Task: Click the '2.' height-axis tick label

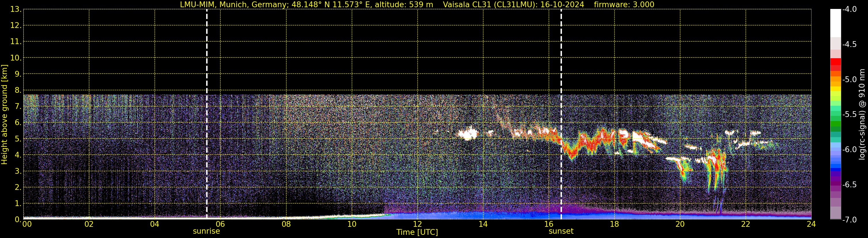Action: 18,188
